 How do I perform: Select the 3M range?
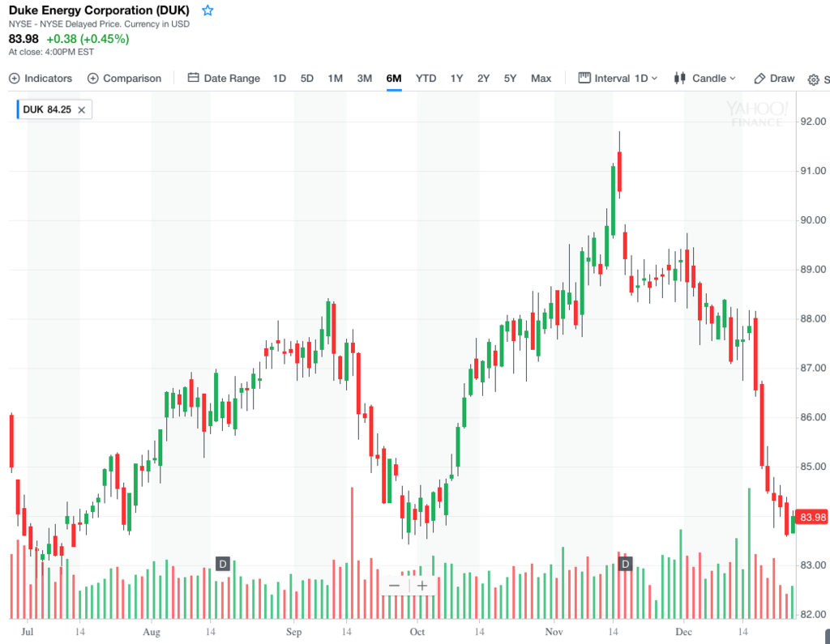pos(364,79)
